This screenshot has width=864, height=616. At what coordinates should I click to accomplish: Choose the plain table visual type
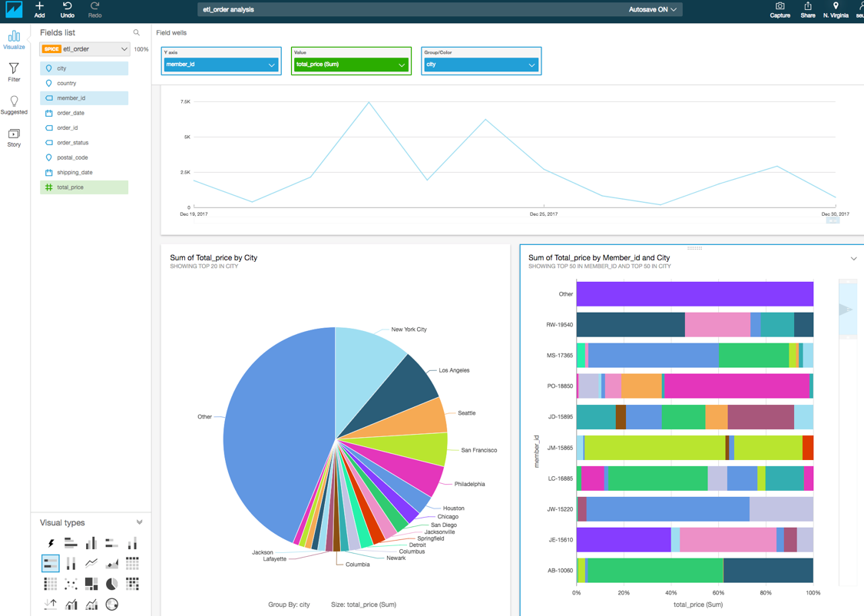[x=51, y=584]
